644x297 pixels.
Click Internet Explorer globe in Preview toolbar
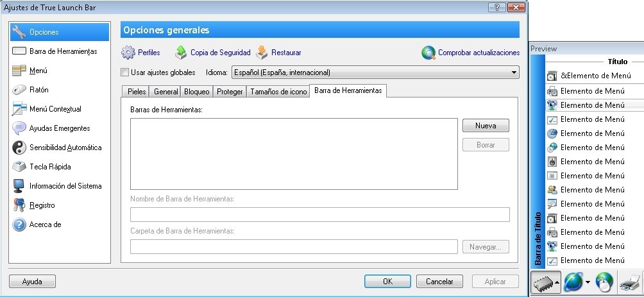(x=573, y=282)
